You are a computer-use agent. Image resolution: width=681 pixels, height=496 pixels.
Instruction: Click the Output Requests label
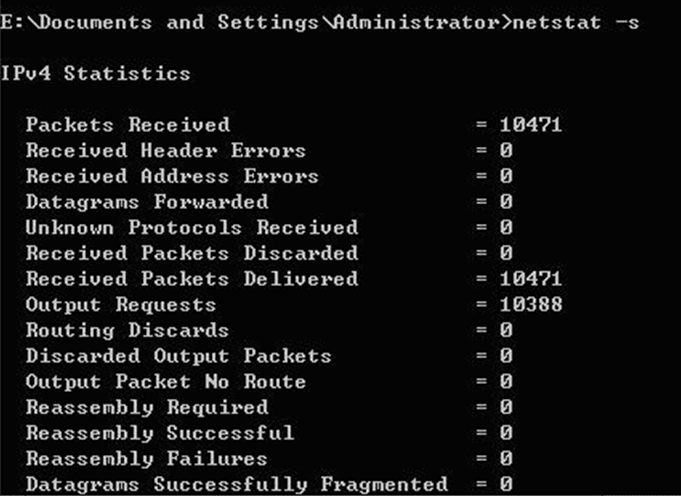[x=121, y=304]
